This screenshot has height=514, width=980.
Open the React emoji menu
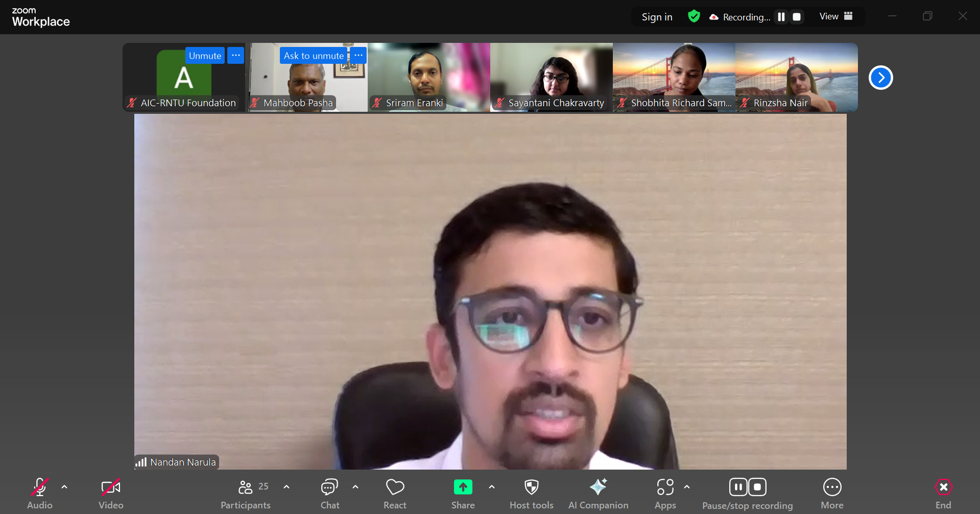coord(395,493)
